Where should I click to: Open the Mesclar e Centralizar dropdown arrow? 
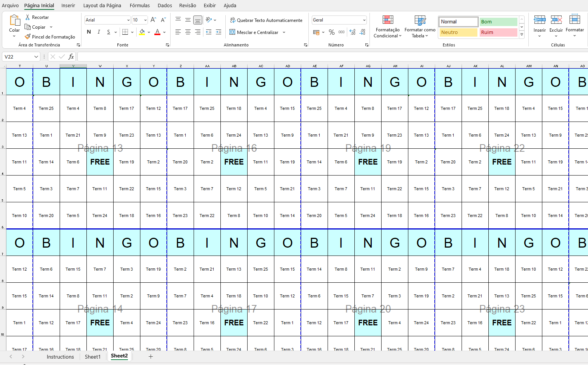(x=284, y=32)
